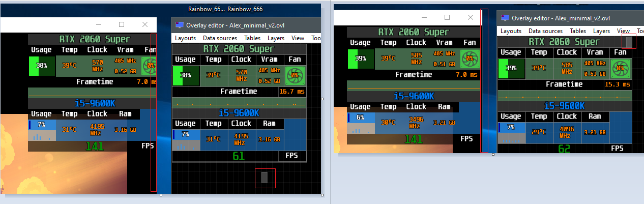Select the 29°C CPU temp cell
This screenshot has height=204, width=644.
tap(539, 132)
